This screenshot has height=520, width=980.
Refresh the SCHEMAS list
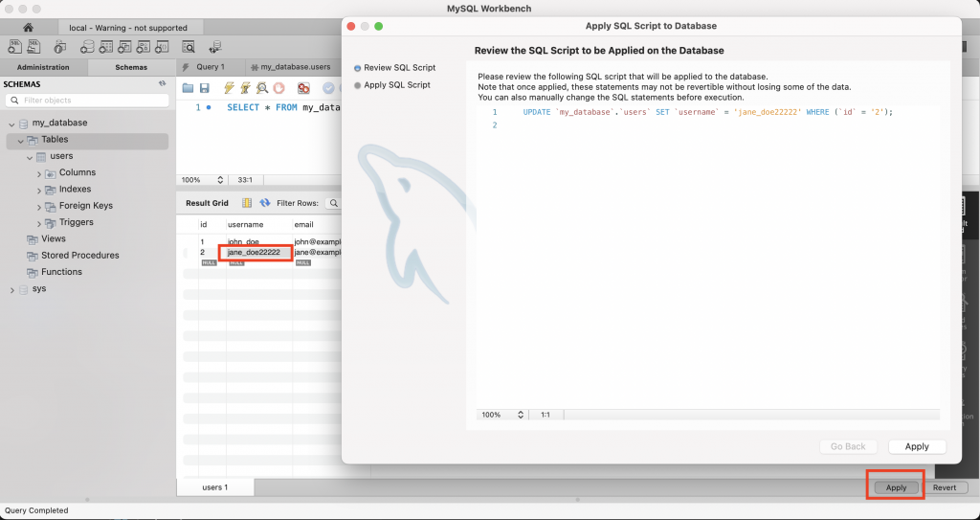tap(163, 84)
